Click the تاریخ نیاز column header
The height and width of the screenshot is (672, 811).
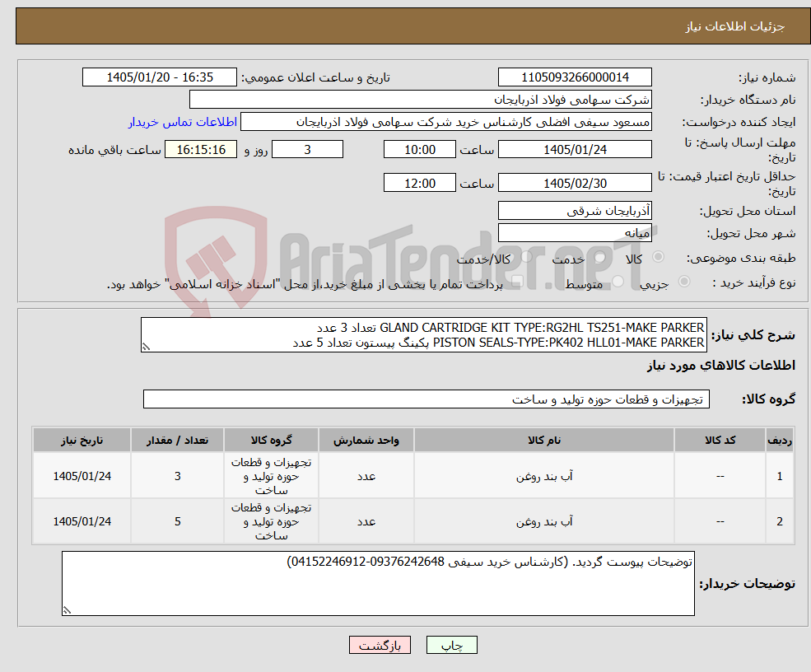(82, 441)
